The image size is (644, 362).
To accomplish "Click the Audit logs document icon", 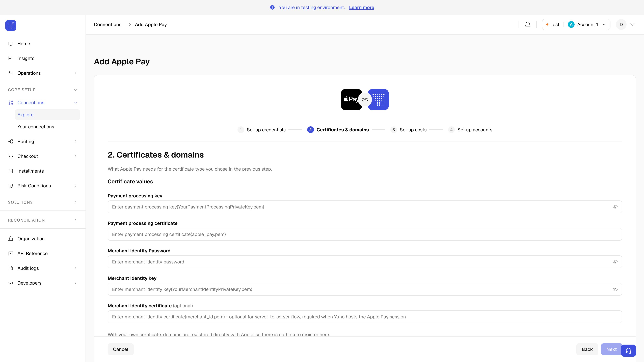I will 11,268.
